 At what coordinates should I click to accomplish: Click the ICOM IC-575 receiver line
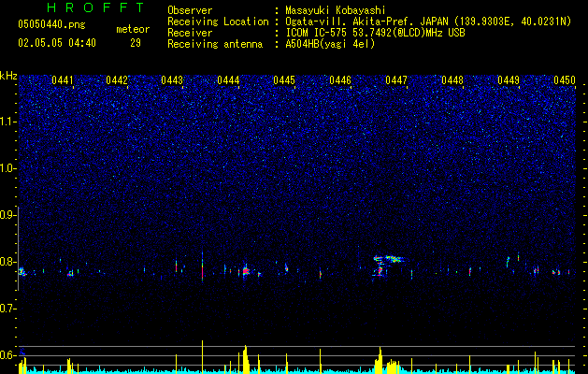(375, 33)
